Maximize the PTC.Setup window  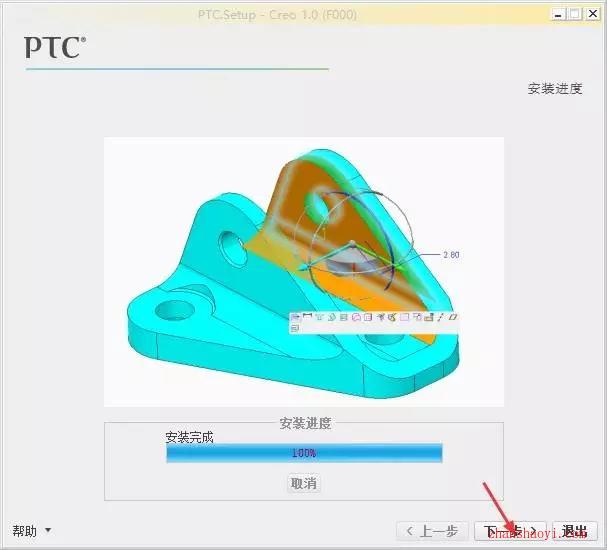pos(575,15)
